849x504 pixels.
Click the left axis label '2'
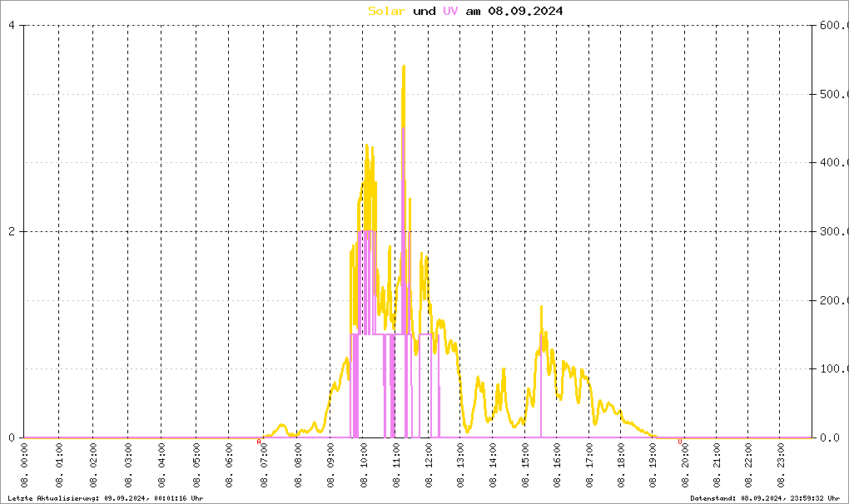click(x=12, y=231)
